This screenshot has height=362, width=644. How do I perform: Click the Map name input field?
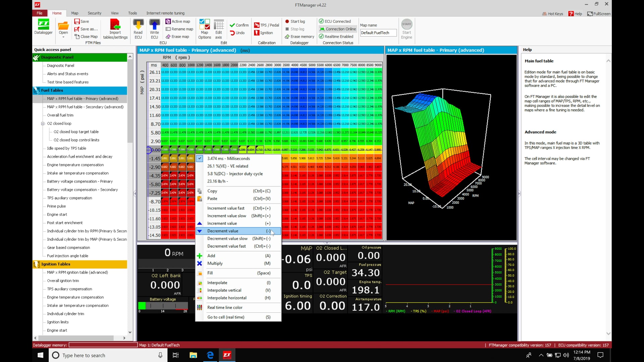tap(378, 33)
